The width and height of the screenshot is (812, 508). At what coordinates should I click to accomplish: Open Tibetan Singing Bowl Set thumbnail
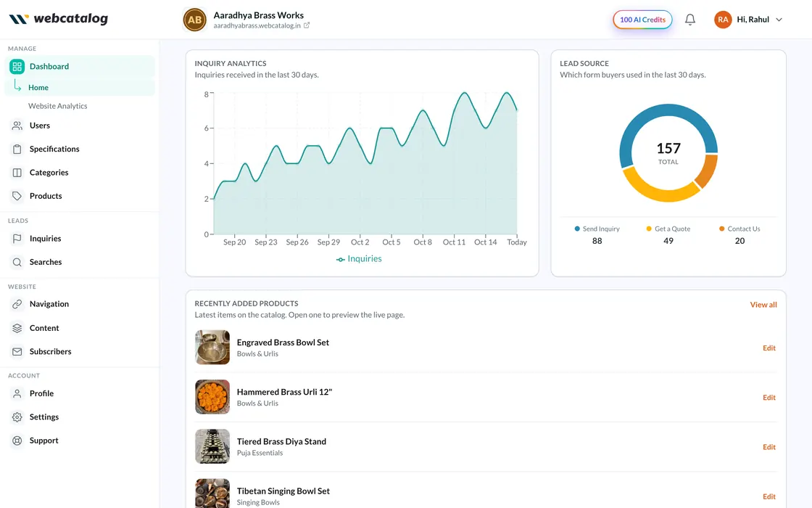click(212, 493)
